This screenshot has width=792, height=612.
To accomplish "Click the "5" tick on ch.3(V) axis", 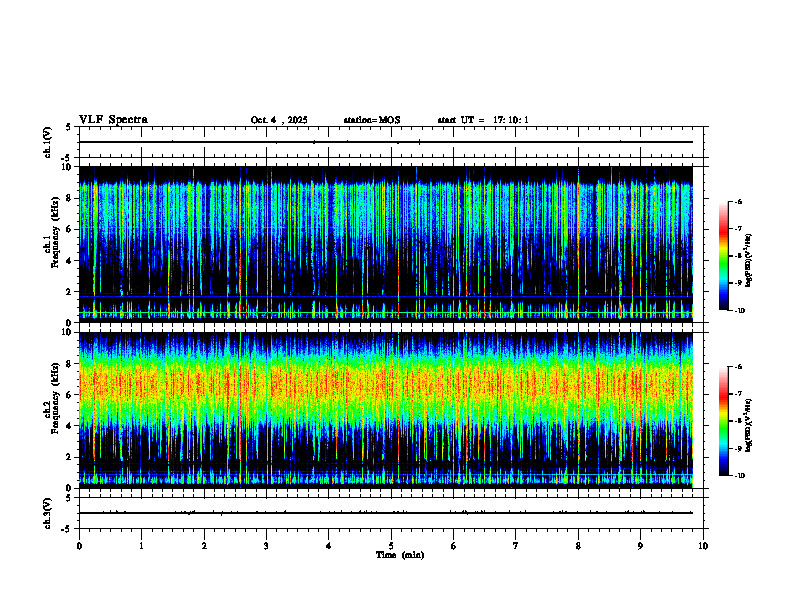I will (69, 498).
